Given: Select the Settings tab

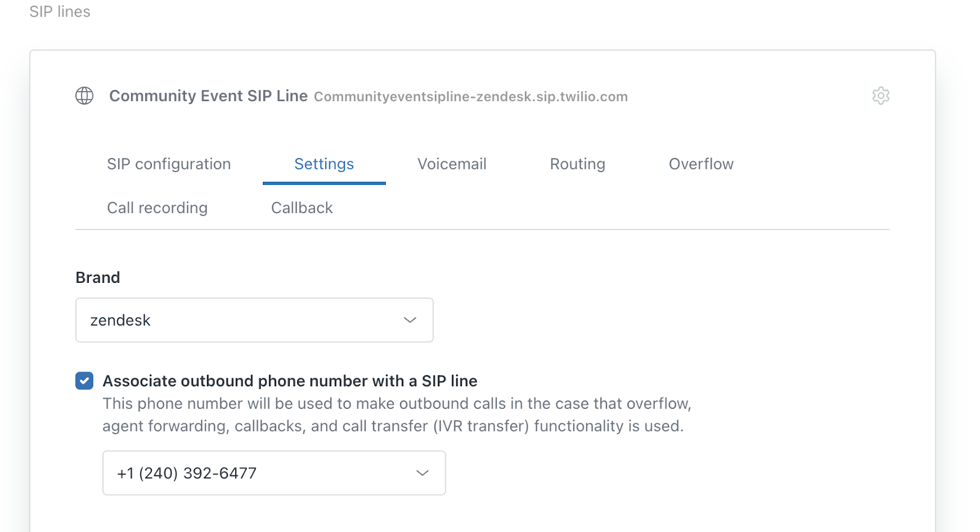Looking at the screenshot, I should pos(324,164).
